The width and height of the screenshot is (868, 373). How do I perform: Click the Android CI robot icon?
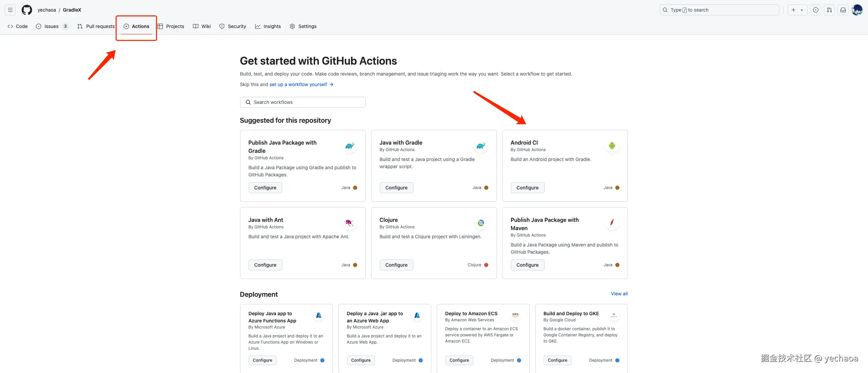coord(612,146)
